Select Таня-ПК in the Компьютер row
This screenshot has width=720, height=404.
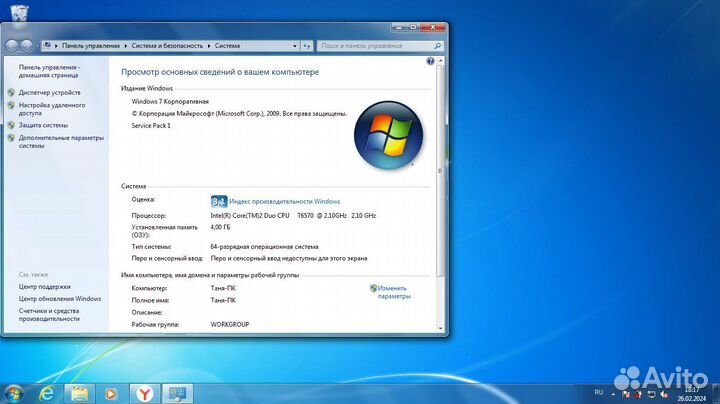pos(223,288)
